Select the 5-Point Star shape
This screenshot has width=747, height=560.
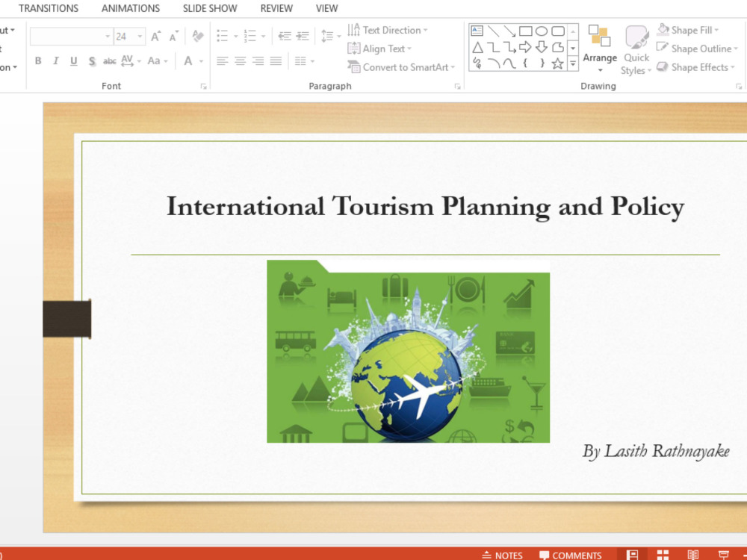557,63
